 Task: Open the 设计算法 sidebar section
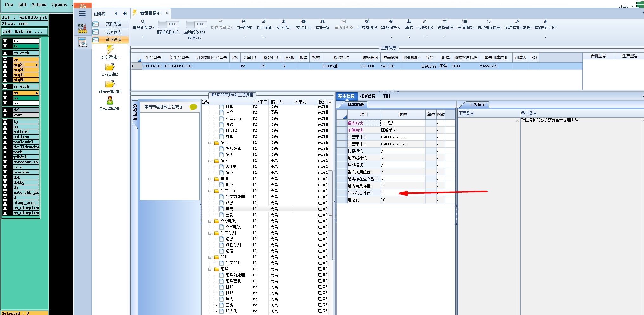coord(110,32)
